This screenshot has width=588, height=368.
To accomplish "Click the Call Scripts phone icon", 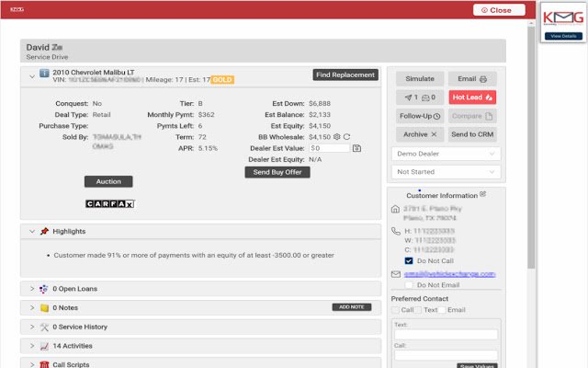I will [x=44, y=364].
